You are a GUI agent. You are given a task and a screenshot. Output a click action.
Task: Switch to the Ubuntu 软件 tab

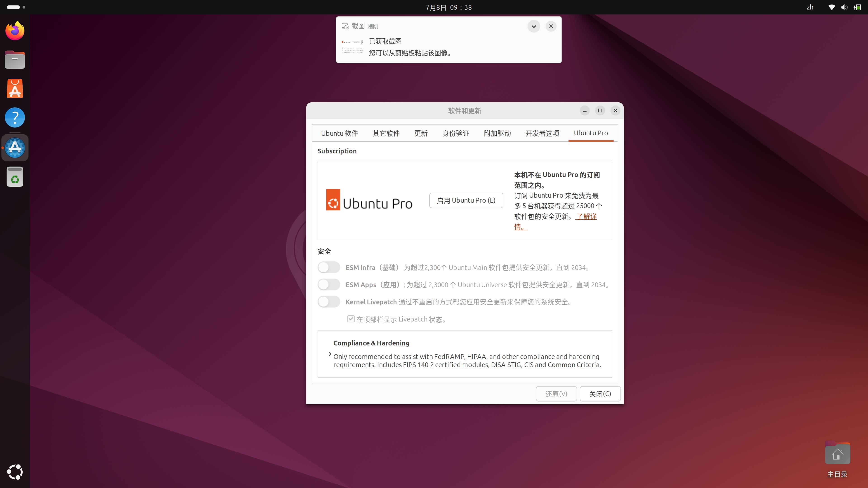[339, 133]
